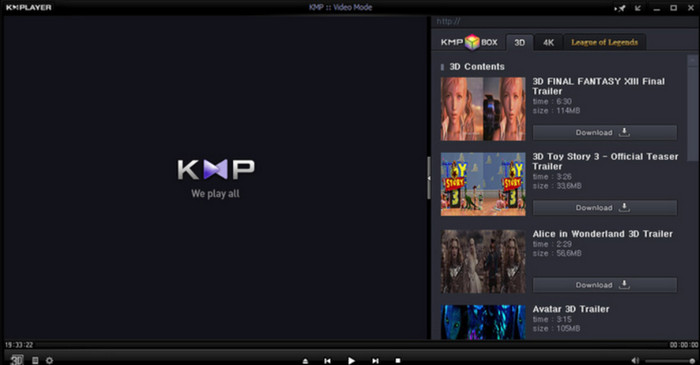Download 3D Final Fantasy XIII Final Trailer
This screenshot has height=365, width=700.
pos(604,133)
